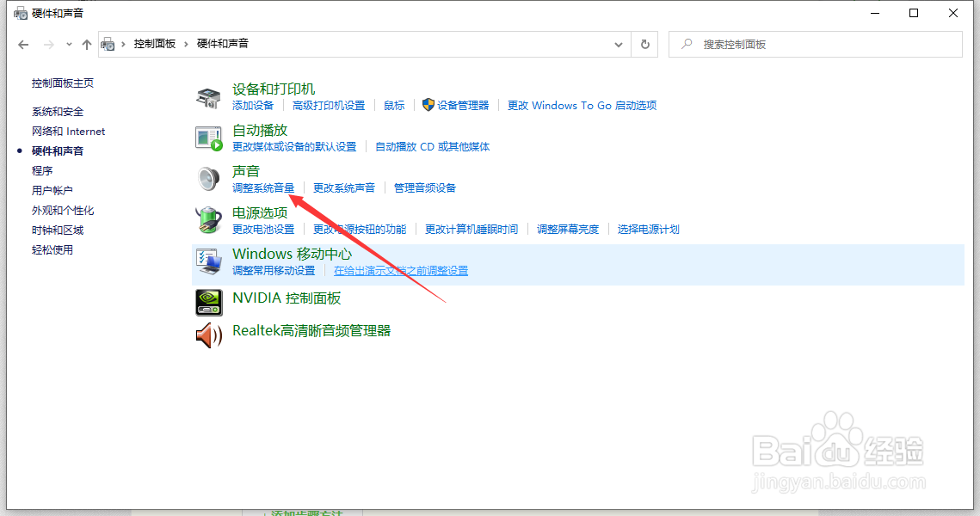The image size is (980, 516).
Task: Refresh the control panel view
Action: coord(645,45)
